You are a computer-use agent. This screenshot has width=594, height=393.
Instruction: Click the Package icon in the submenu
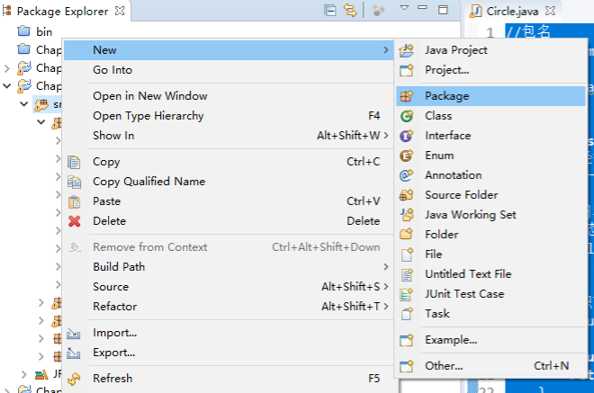click(x=407, y=96)
